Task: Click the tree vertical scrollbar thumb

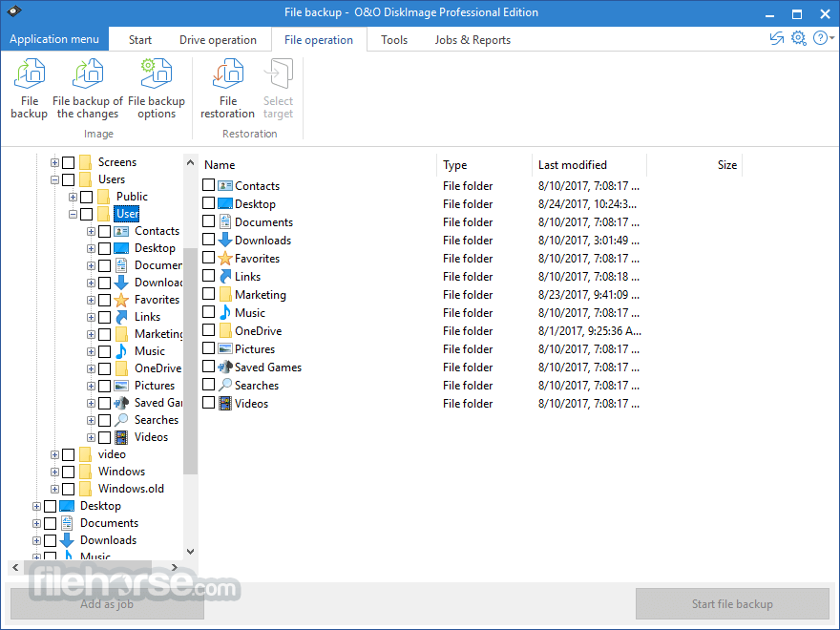Action: pyautogui.click(x=190, y=361)
